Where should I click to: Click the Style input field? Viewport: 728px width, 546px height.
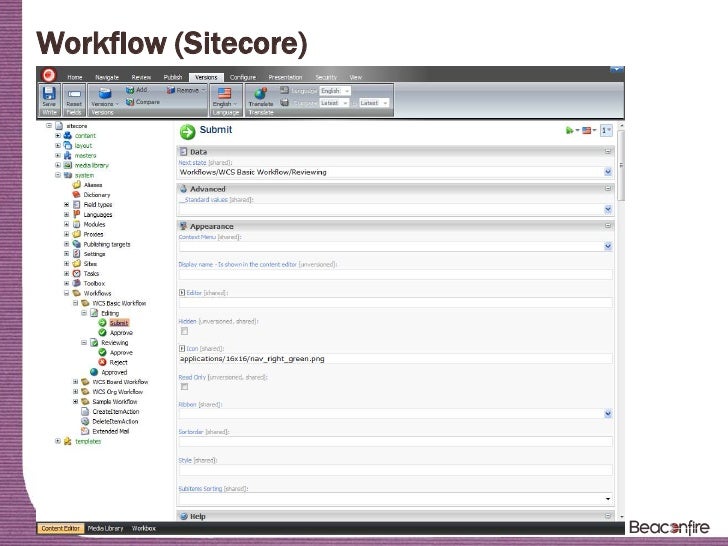click(396, 470)
